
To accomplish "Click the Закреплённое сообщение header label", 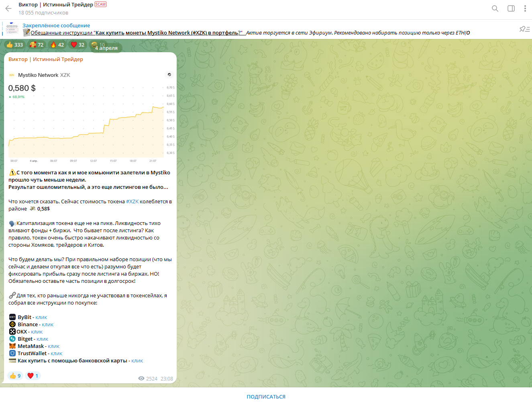I will coord(56,25).
